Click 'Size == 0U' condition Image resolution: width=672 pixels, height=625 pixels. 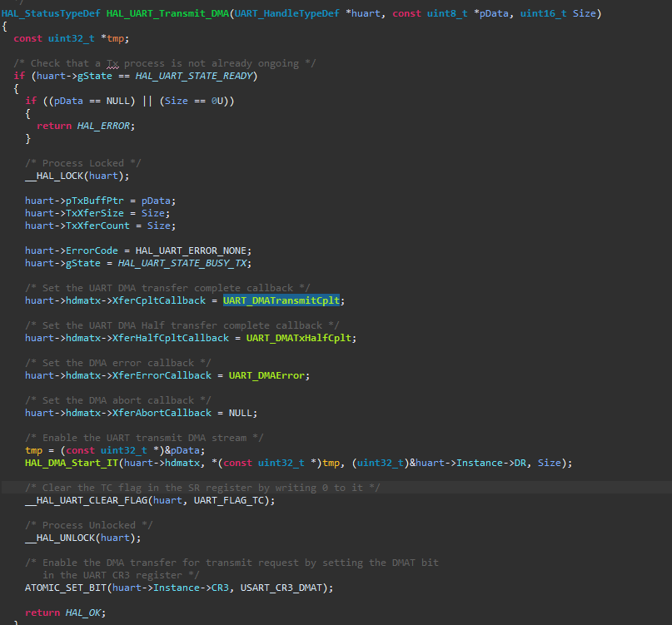[194, 101]
